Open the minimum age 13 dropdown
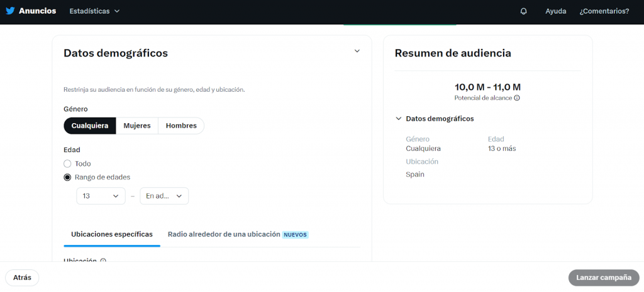 [101, 196]
